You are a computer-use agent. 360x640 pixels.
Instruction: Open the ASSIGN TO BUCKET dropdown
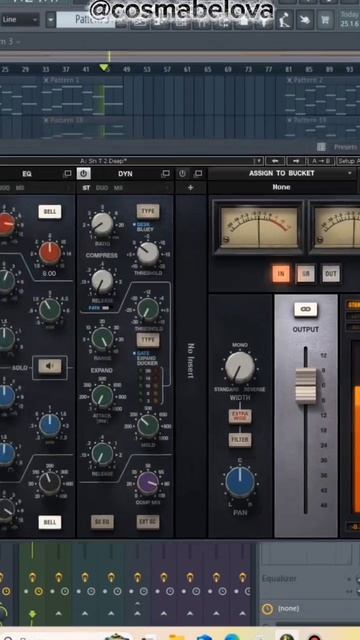click(x=282, y=173)
